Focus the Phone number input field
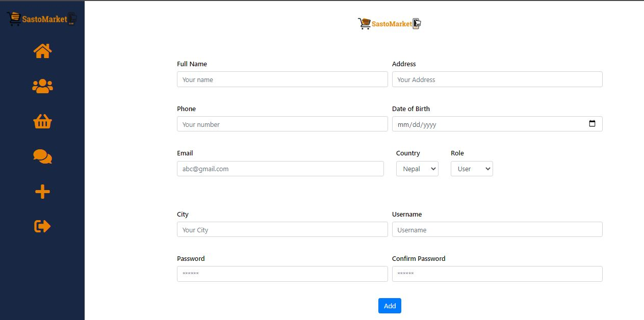This screenshot has height=320, width=644. pos(282,124)
